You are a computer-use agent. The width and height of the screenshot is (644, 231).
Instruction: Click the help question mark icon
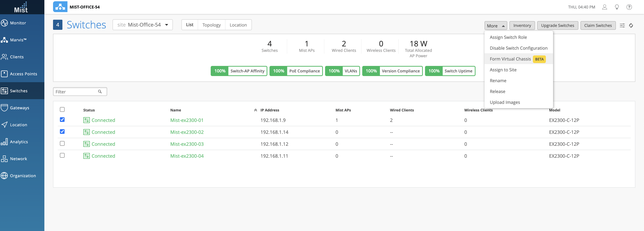(x=629, y=7)
